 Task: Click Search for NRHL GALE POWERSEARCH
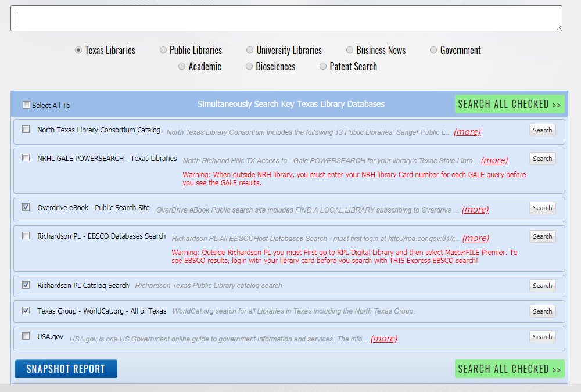pos(543,159)
